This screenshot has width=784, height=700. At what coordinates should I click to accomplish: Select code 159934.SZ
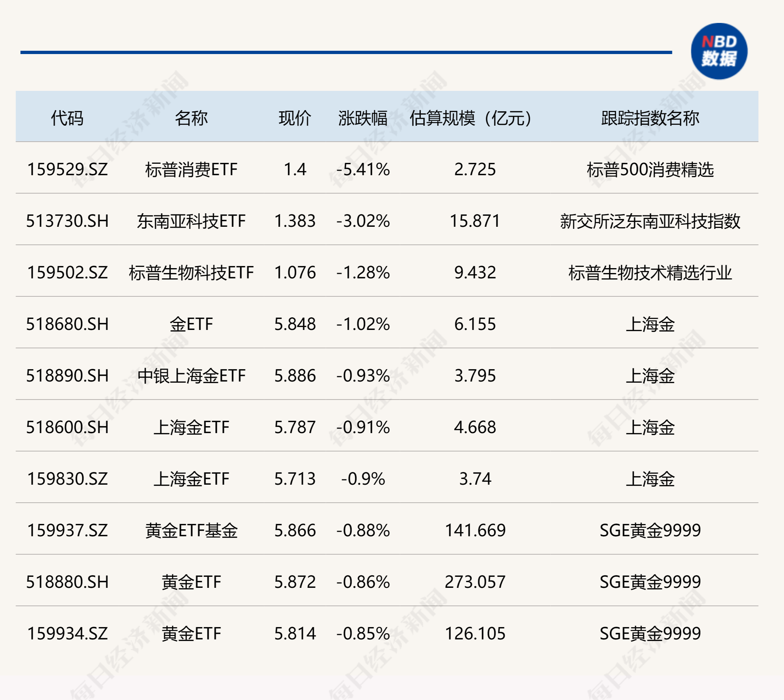67,634
